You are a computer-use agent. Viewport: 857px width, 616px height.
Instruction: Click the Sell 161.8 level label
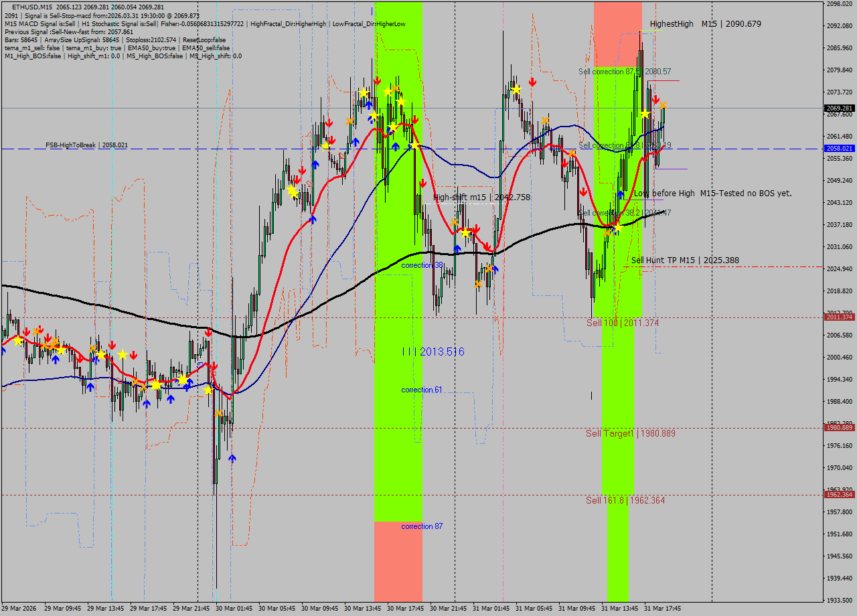point(625,500)
